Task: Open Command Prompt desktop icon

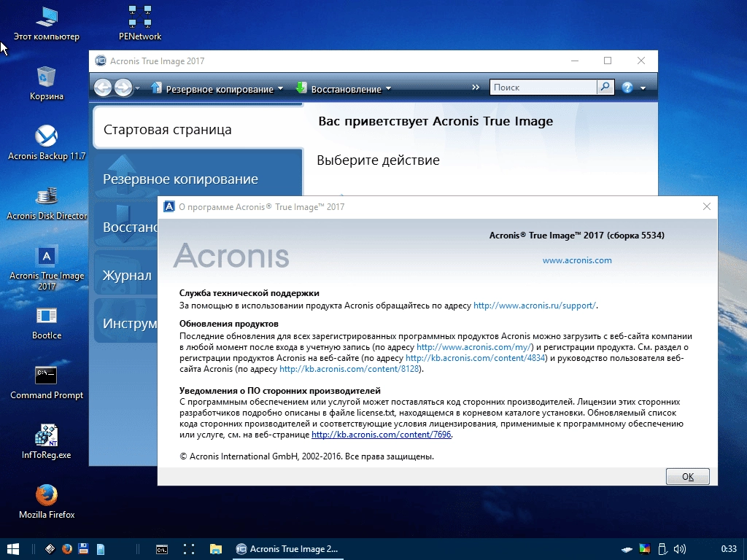Action: point(46,383)
